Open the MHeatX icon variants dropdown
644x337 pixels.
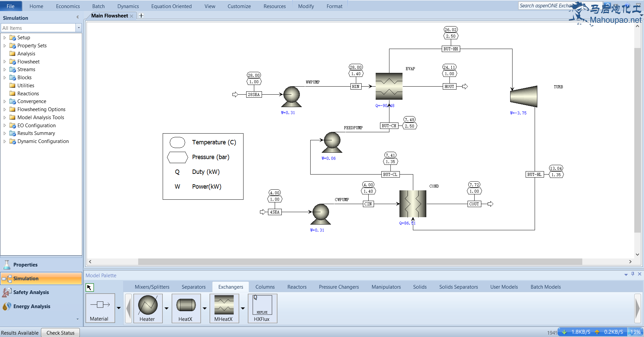click(x=243, y=308)
